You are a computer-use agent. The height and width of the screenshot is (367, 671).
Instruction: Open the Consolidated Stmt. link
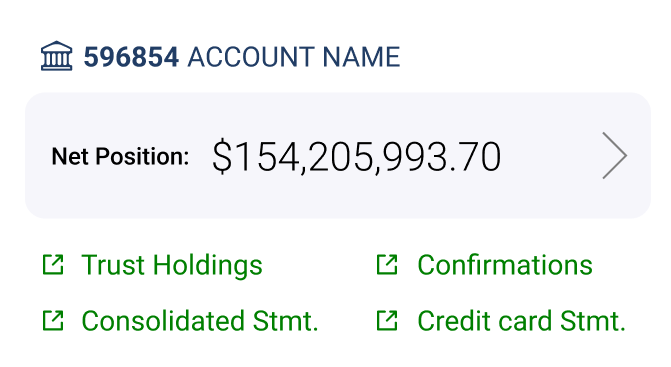pos(200,321)
